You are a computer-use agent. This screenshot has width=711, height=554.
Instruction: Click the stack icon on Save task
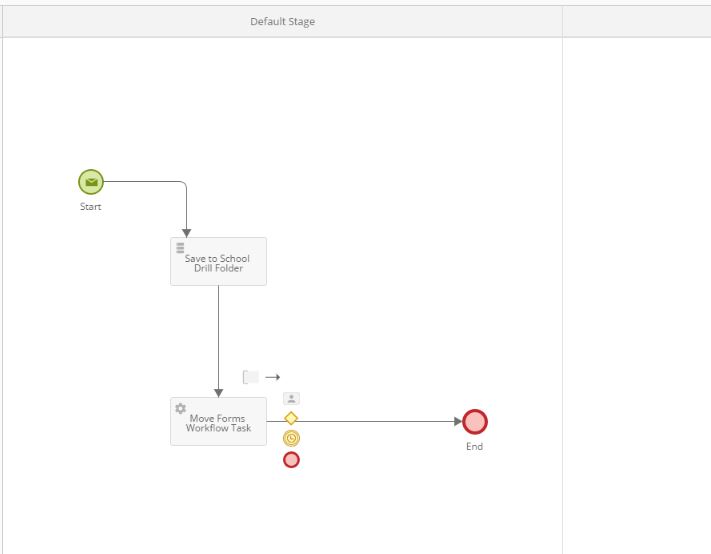coord(181,248)
